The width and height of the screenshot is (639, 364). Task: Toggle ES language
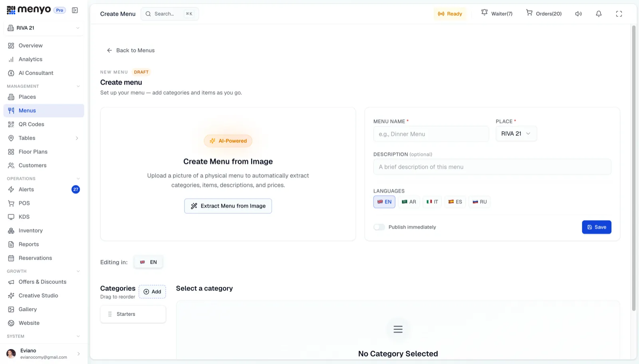(455, 202)
